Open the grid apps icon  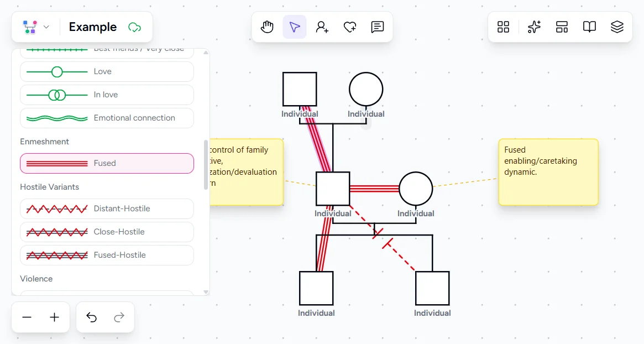pyautogui.click(x=503, y=27)
